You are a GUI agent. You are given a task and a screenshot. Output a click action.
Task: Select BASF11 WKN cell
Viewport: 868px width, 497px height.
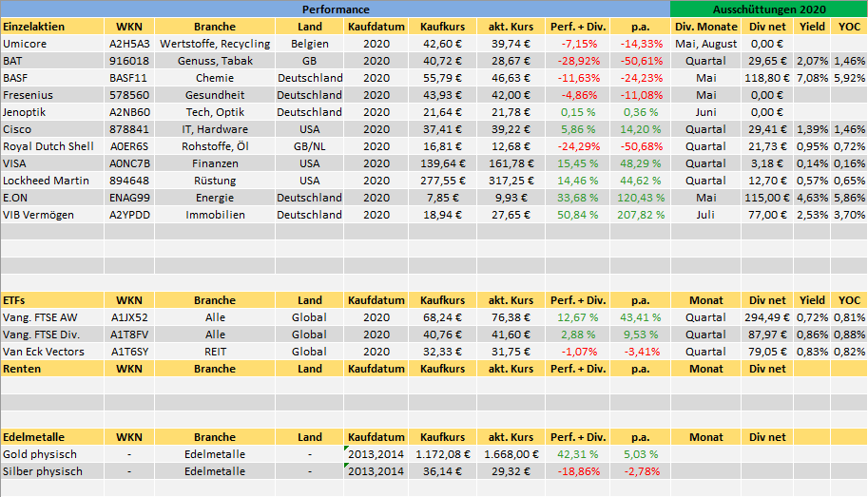tap(129, 78)
